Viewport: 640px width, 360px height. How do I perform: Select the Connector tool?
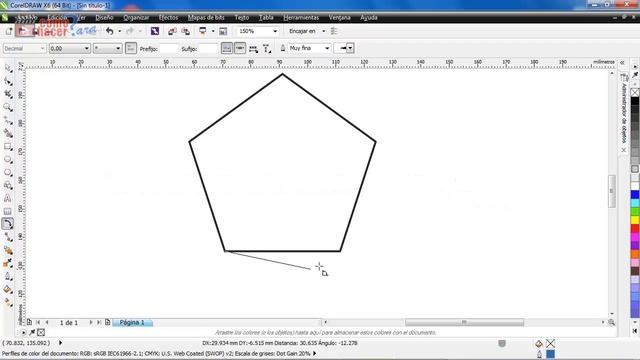click(x=8, y=237)
